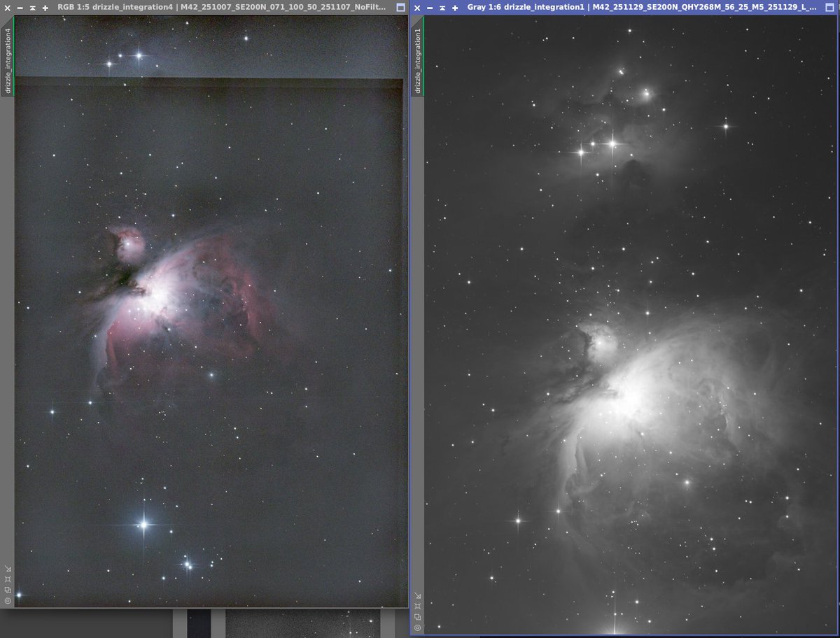Close the Gray drizzle_integration1 image window

click(418, 8)
